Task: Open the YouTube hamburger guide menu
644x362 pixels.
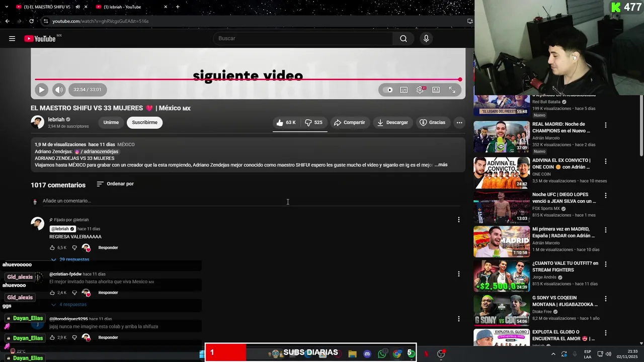Action: [12, 38]
